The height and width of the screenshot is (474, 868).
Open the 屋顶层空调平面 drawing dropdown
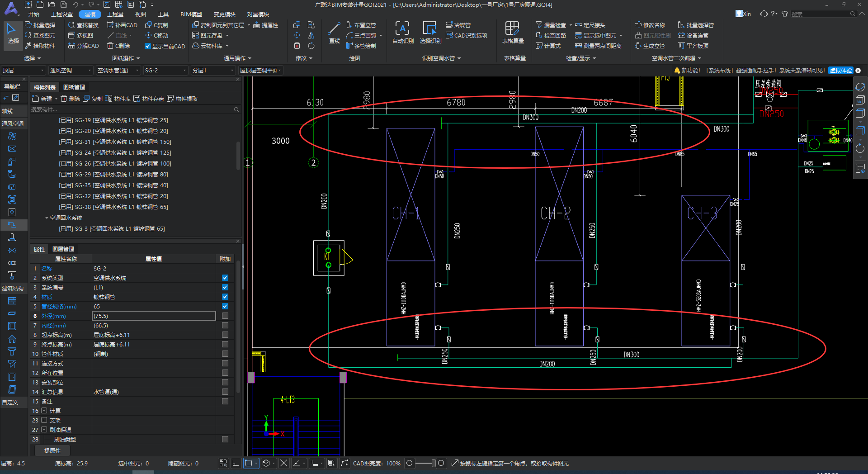(x=261, y=70)
